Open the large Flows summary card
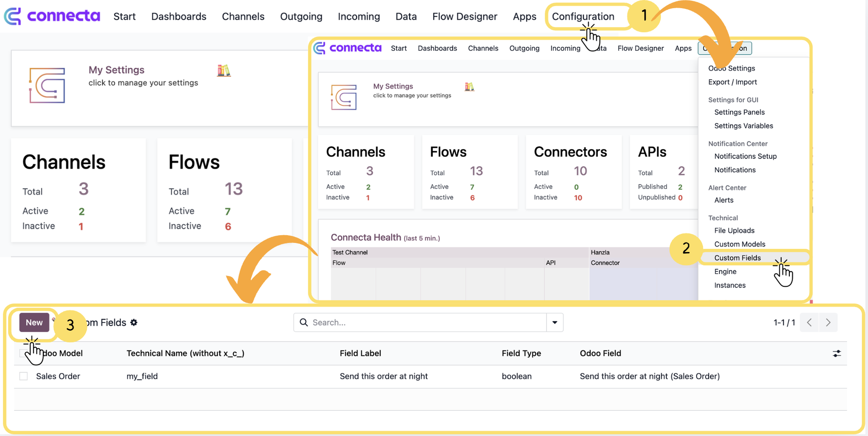This screenshot has width=868, height=436. point(224,190)
